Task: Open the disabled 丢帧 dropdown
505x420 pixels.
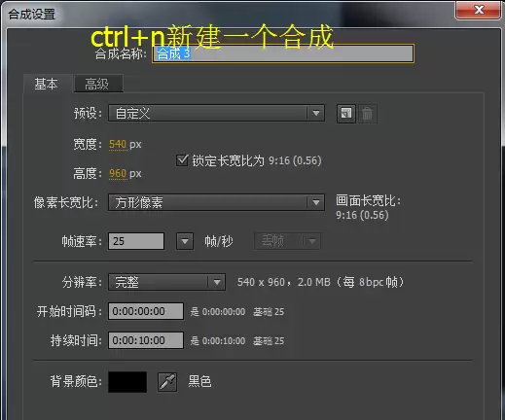Action: [287, 241]
